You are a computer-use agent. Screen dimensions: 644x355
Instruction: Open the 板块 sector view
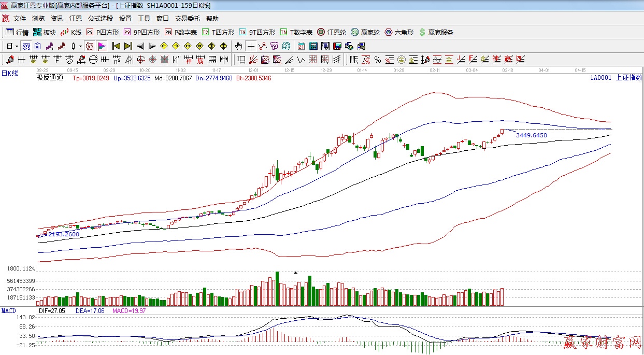pos(44,32)
